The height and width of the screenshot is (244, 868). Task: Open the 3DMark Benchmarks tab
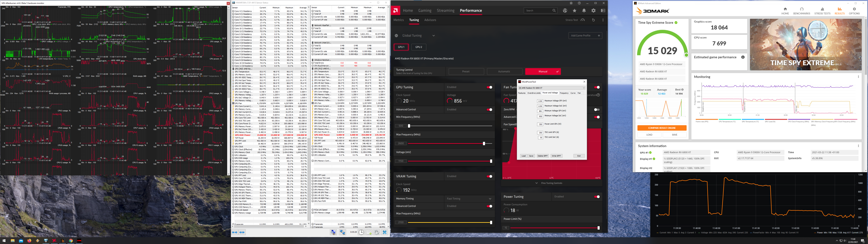pos(802,11)
